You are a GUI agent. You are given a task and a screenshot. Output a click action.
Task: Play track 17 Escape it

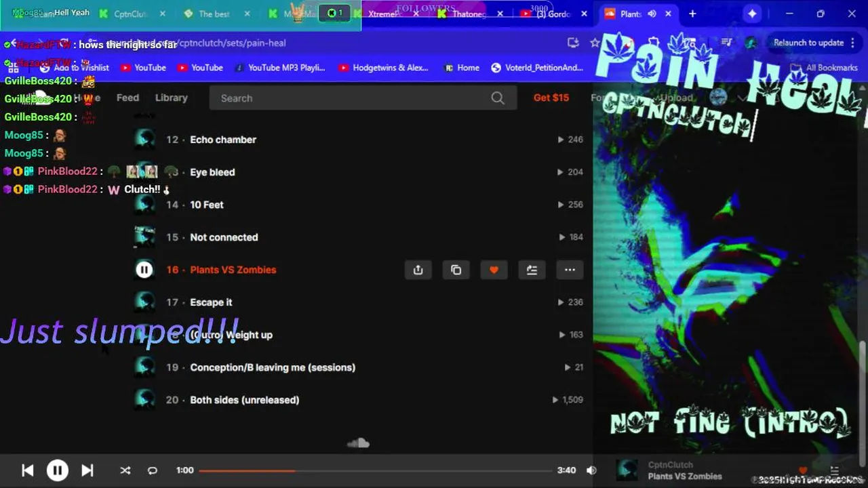click(211, 302)
